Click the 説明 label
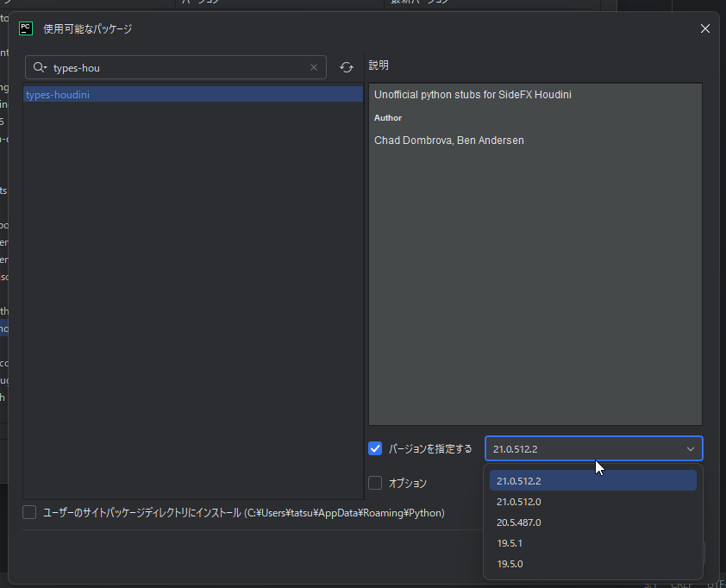 (x=379, y=66)
